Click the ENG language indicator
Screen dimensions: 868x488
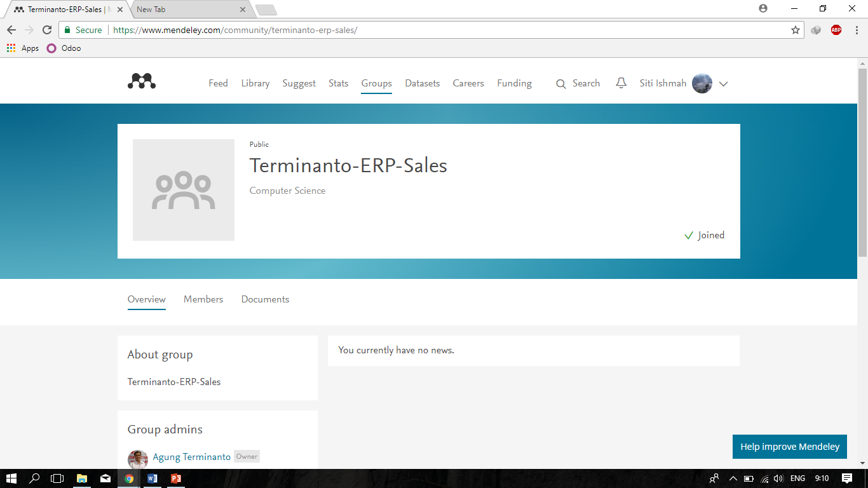(x=797, y=478)
